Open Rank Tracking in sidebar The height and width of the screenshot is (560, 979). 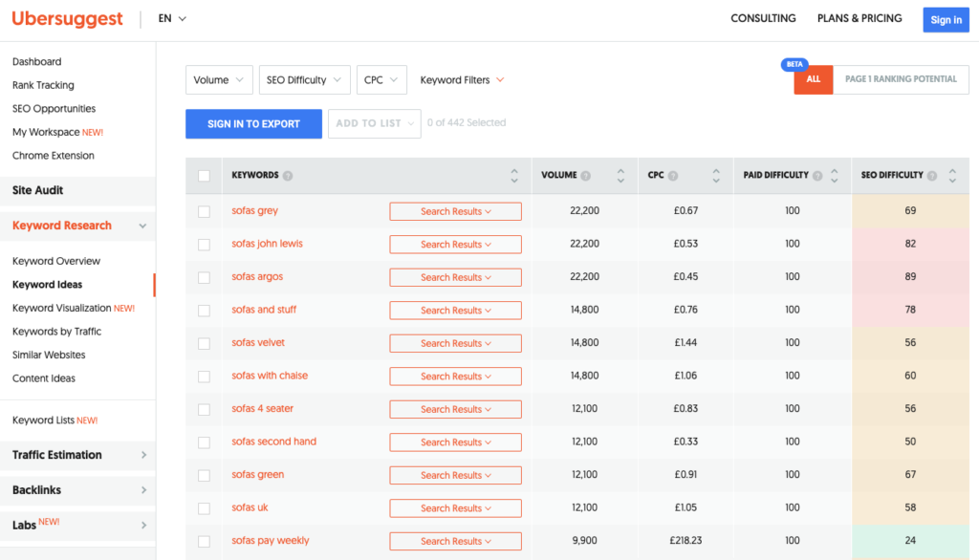click(x=43, y=85)
